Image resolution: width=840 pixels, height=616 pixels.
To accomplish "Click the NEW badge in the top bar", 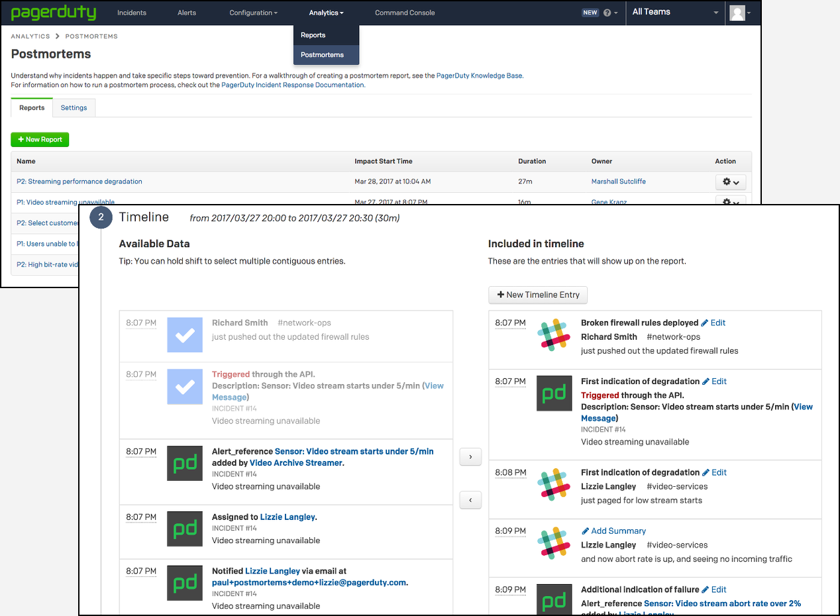I will tap(590, 13).
